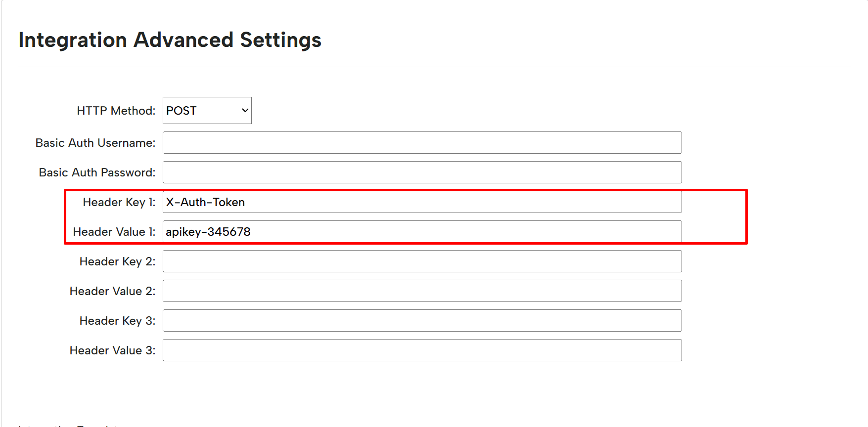Click into the Header Key 3 input
Image resolution: width=868 pixels, height=427 pixels.
[422, 321]
